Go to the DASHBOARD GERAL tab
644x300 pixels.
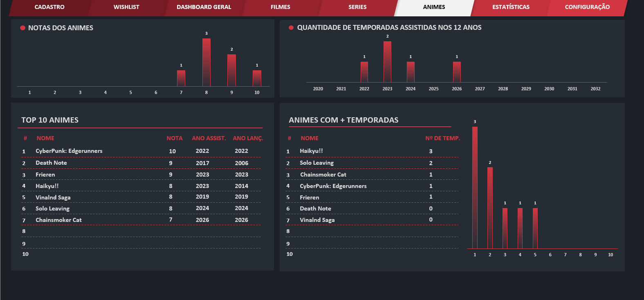pos(204,7)
